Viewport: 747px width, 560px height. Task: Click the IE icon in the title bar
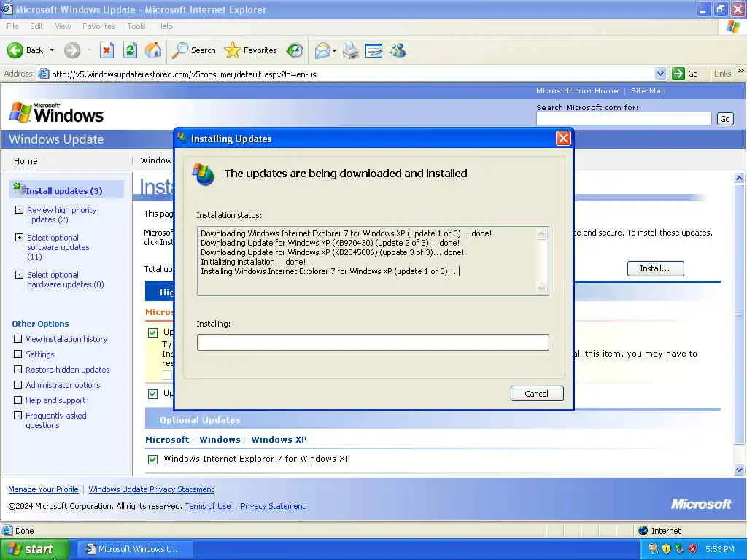7,9
